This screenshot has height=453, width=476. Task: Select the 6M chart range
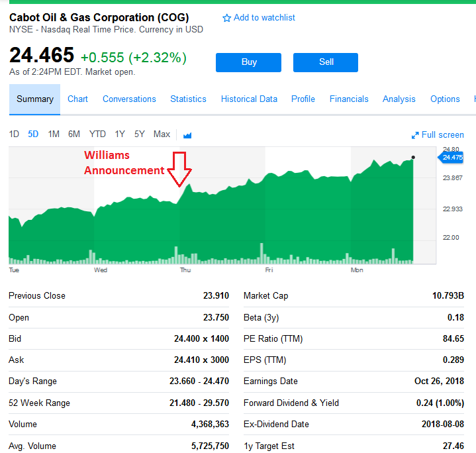(73, 134)
